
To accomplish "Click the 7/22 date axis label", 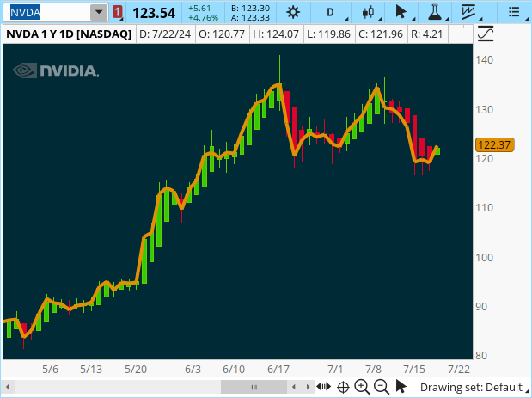I will pyautogui.click(x=459, y=369).
